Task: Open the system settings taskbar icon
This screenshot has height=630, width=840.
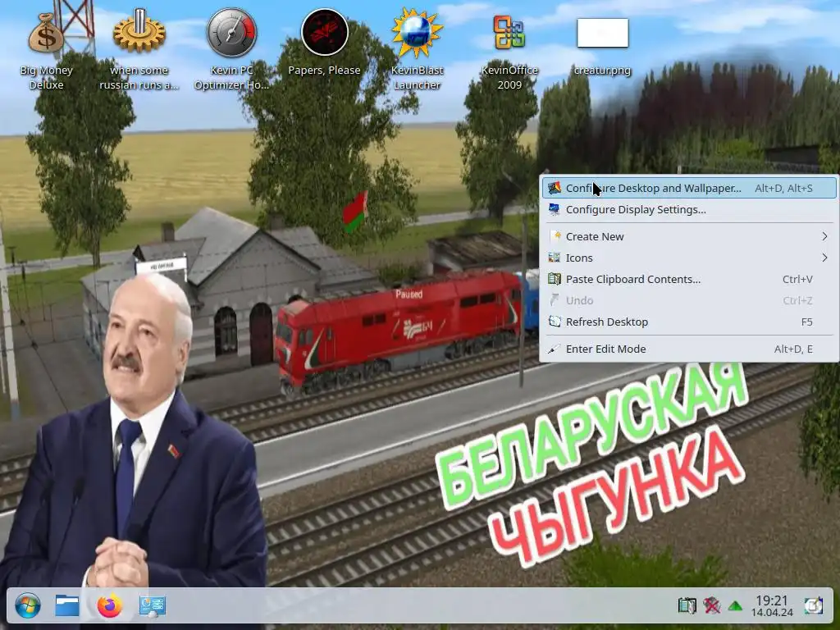Action: 152,606
